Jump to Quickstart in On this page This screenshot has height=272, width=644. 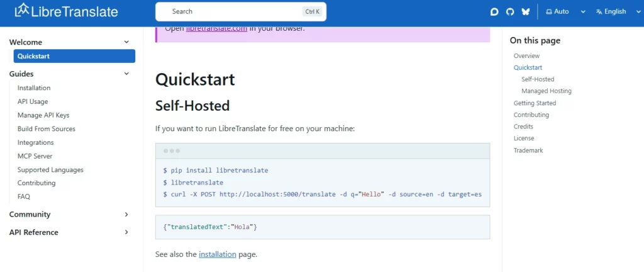tap(528, 67)
